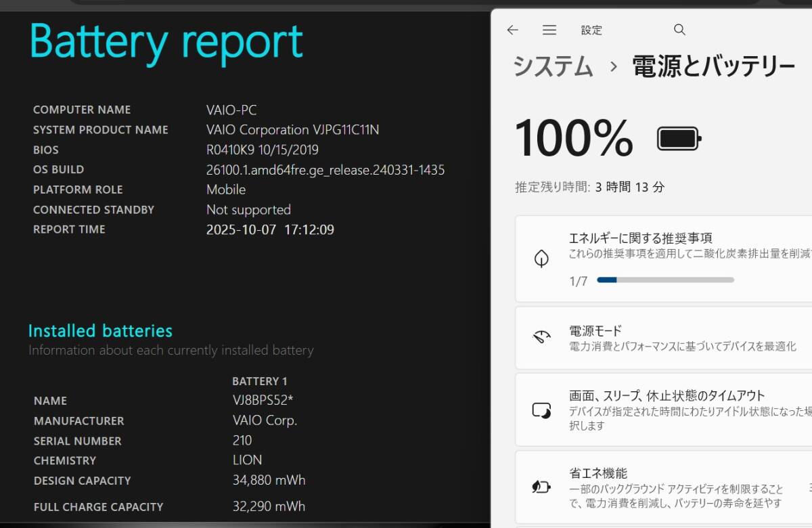
Task: Click the 設定 window title
Action: point(591,30)
